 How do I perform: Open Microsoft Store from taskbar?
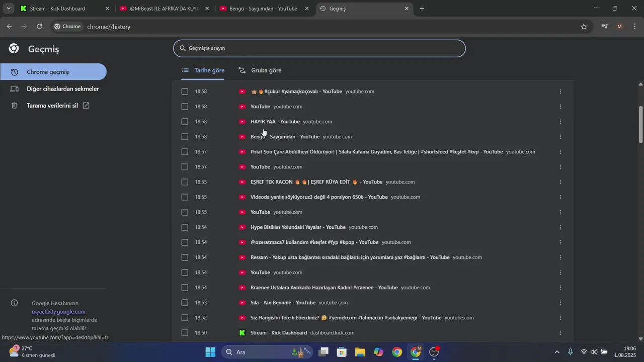pyautogui.click(x=342, y=352)
